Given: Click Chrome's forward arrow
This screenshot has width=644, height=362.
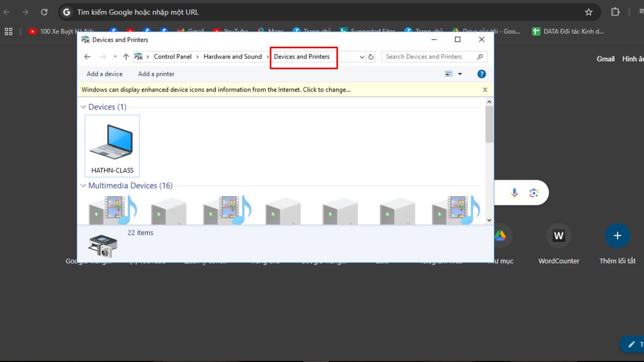Looking at the screenshot, I should coord(25,12).
